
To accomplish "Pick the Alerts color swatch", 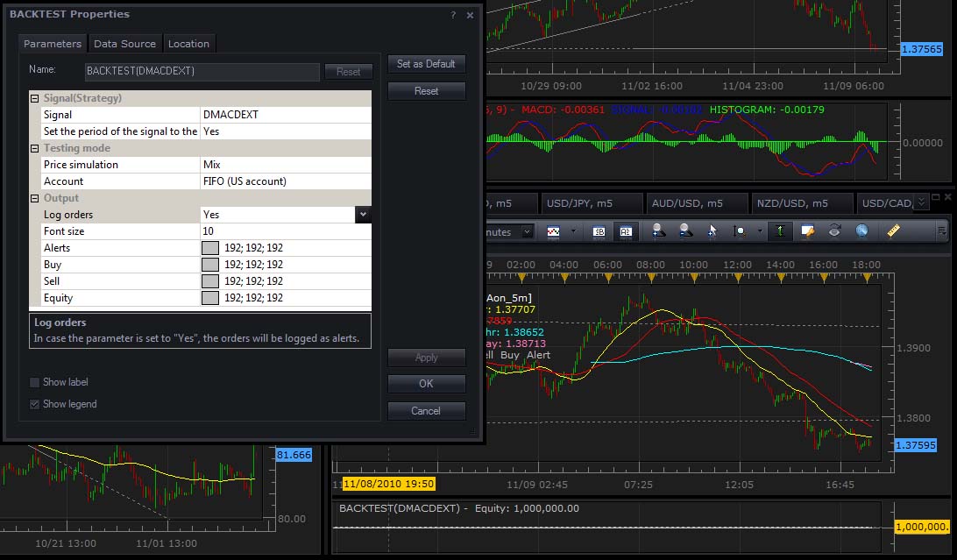I will [210, 248].
